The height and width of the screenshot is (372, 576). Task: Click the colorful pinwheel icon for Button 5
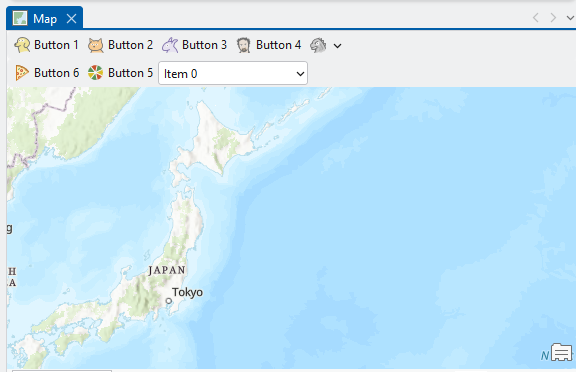click(x=96, y=73)
